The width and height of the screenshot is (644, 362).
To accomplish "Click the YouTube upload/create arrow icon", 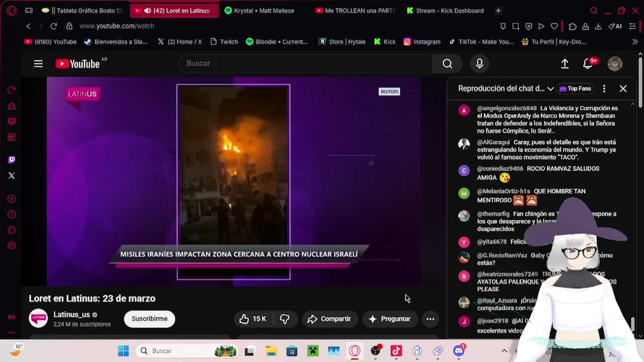I will click(565, 63).
